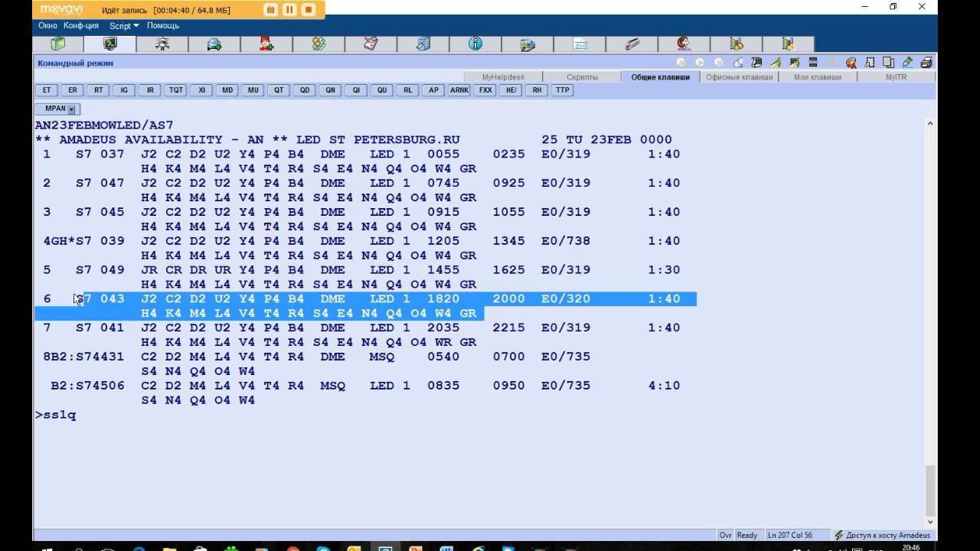Click the >sslq command input line
This screenshot has height=551, width=980.
click(56, 415)
